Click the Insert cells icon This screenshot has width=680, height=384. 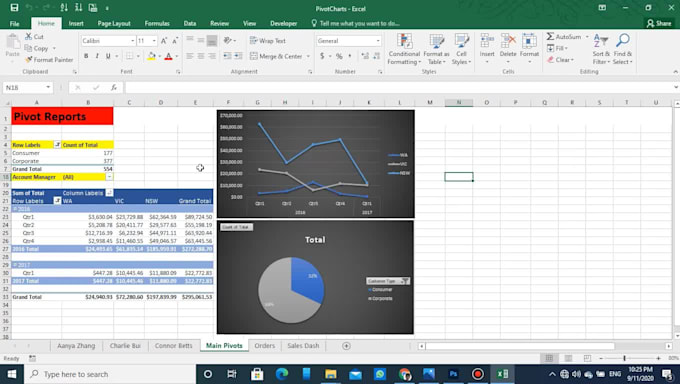[487, 41]
